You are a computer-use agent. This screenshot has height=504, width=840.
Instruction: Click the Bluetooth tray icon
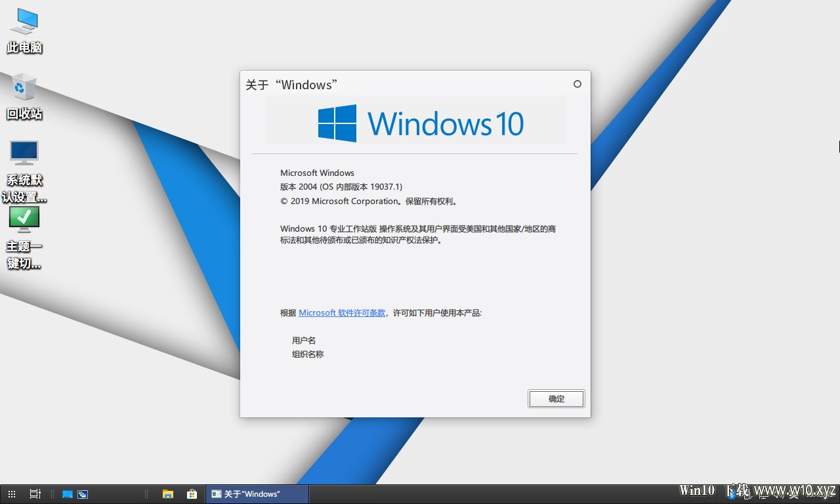[x=732, y=494]
